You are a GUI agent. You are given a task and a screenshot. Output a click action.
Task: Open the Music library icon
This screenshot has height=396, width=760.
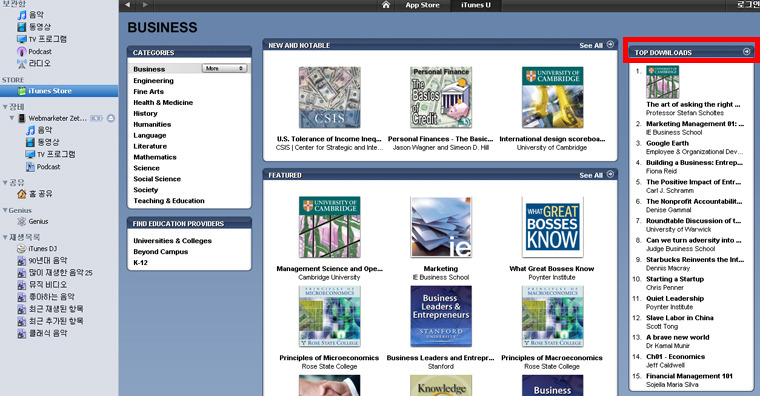tap(22, 15)
